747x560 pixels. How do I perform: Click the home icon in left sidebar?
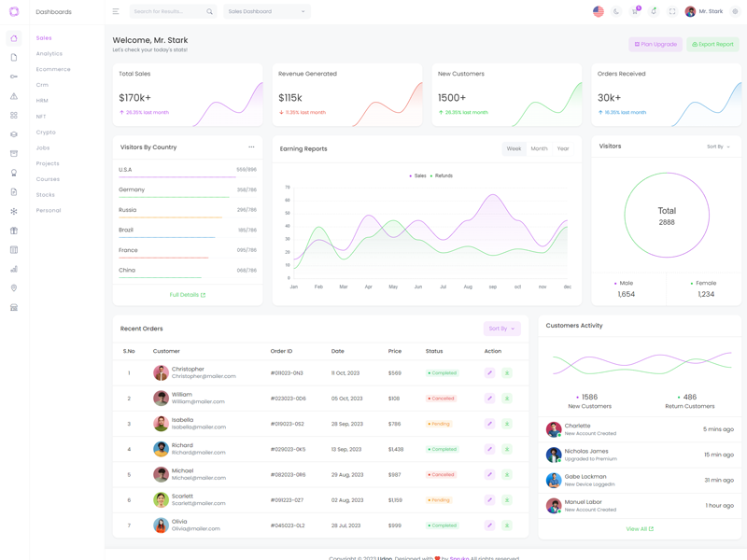14,38
